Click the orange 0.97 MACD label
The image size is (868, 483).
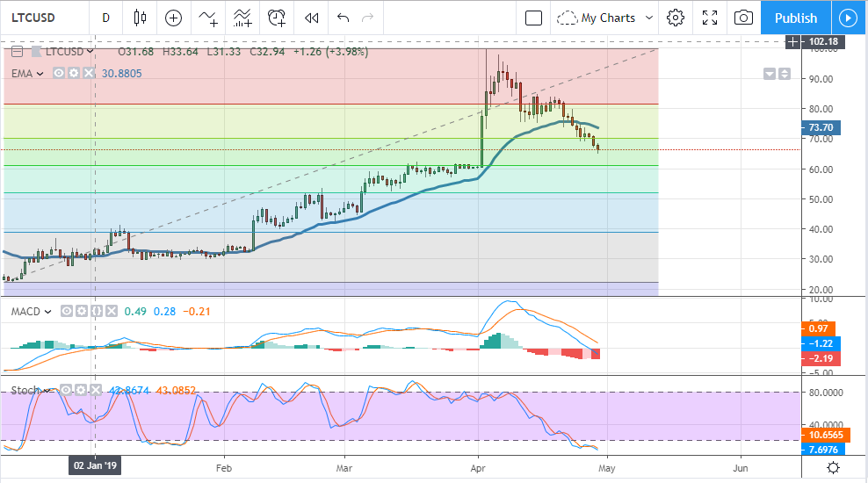pyautogui.click(x=818, y=328)
